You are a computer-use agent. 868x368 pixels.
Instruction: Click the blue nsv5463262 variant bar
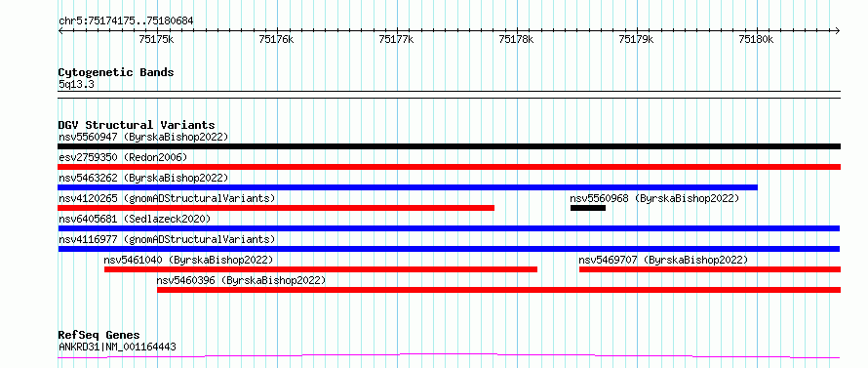[x=408, y=187]
